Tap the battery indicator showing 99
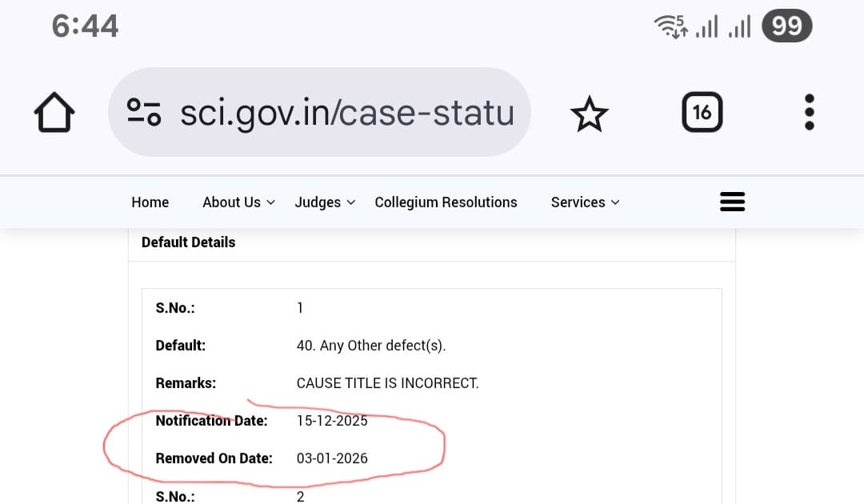864x504 pixels. 786,27
